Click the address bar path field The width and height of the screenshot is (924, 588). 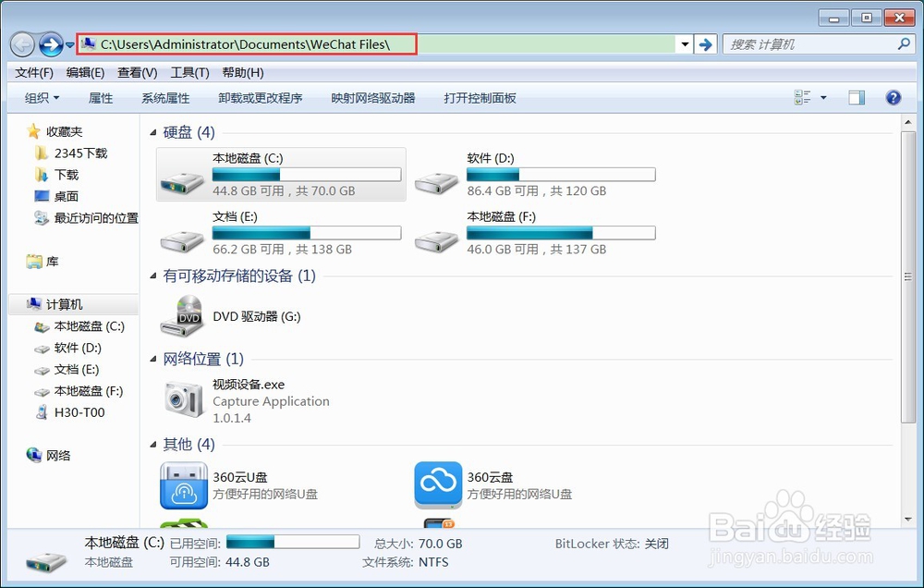point(377,44)
